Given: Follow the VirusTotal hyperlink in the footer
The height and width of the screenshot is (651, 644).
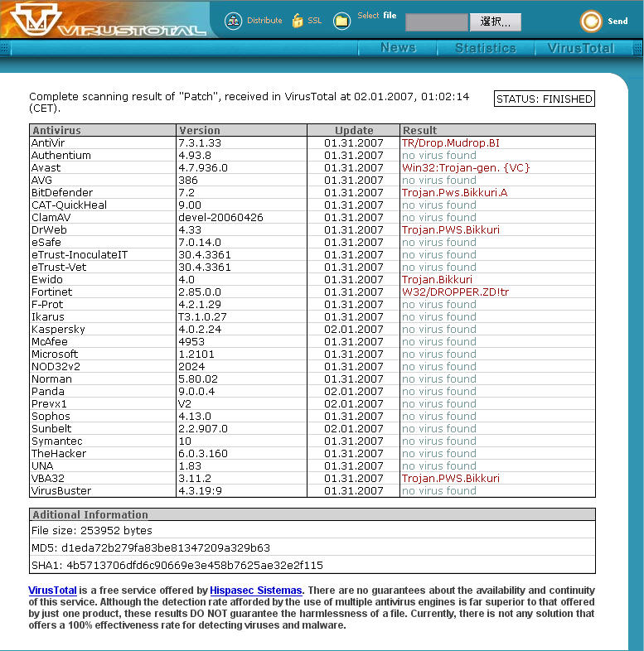Looking at the screenshot, I should coord(52,591).
